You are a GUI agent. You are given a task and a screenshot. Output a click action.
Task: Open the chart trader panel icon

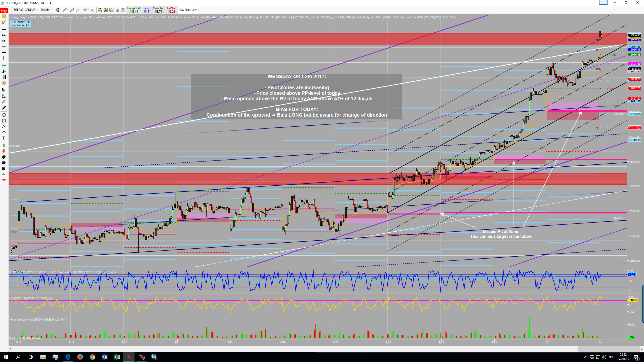pyautogui.click(x=99, y=10)
